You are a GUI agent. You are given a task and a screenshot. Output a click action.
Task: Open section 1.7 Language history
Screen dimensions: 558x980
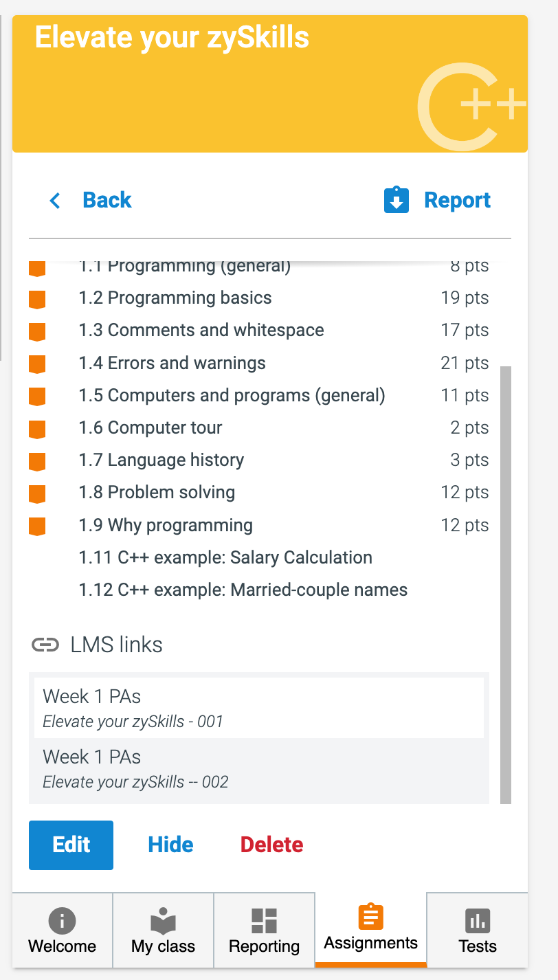pos(161,460)
